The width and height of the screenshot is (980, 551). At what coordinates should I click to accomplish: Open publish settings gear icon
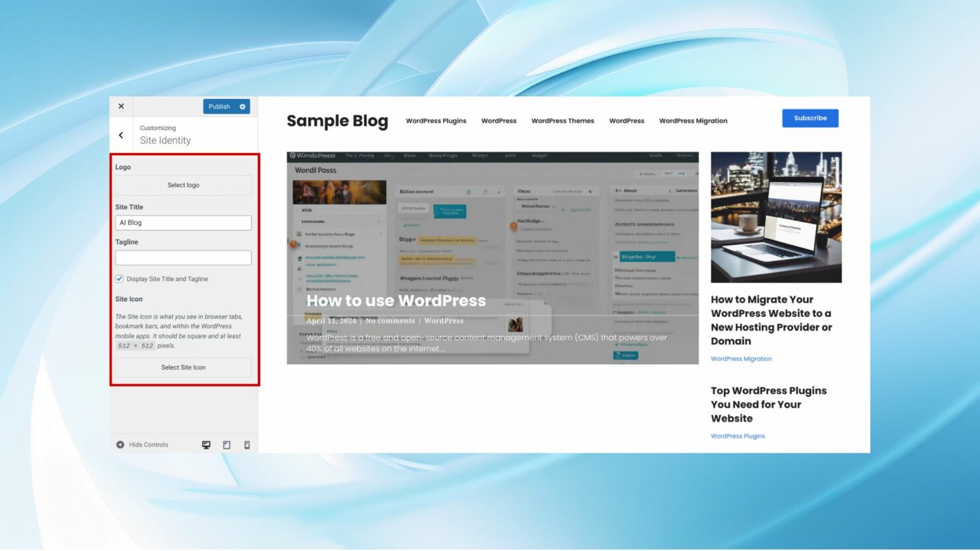[x=242, y=106]
